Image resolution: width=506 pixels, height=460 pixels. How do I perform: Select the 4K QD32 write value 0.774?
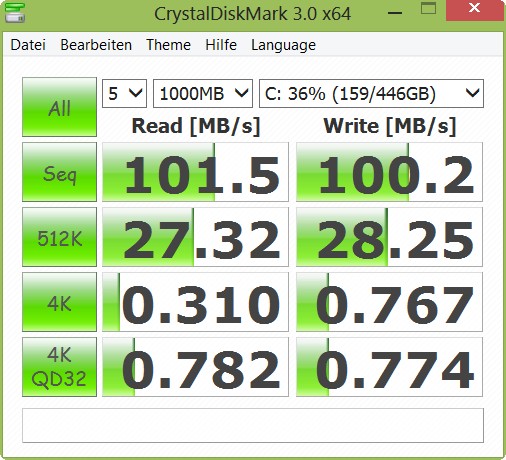tap(389, 367)
